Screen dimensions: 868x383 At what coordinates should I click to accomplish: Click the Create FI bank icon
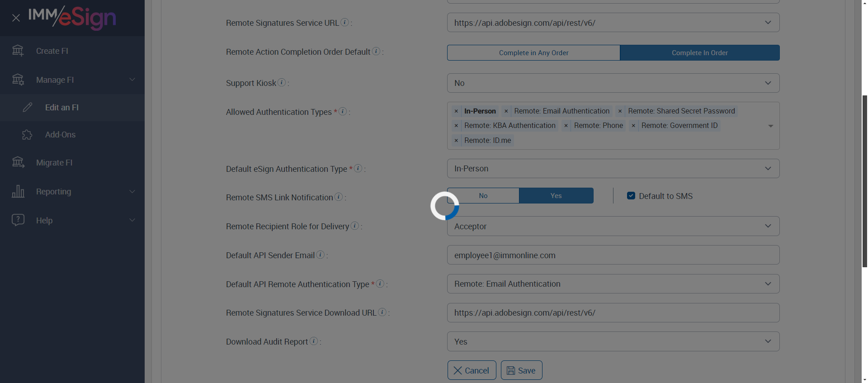(18, 51)
